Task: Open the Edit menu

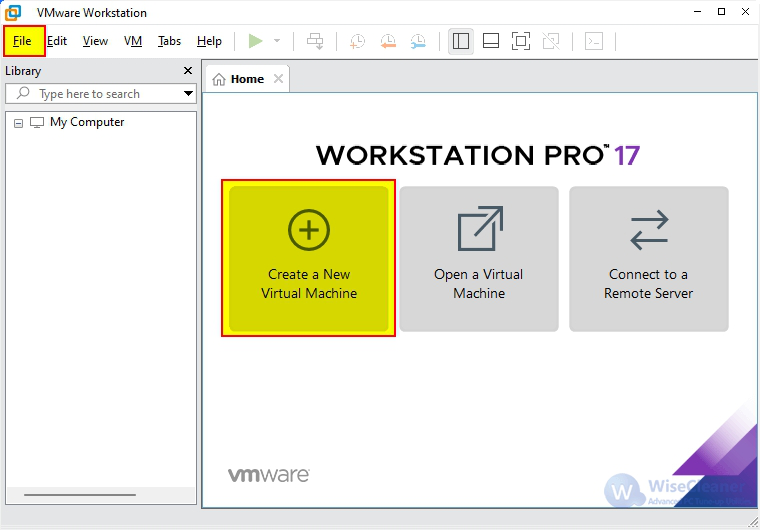Action: 57,41
